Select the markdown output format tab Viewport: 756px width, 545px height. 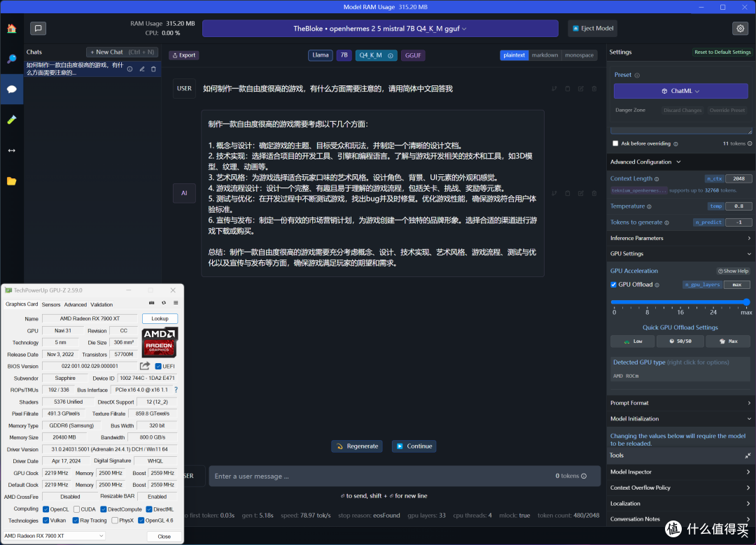[x=545, y=55]
